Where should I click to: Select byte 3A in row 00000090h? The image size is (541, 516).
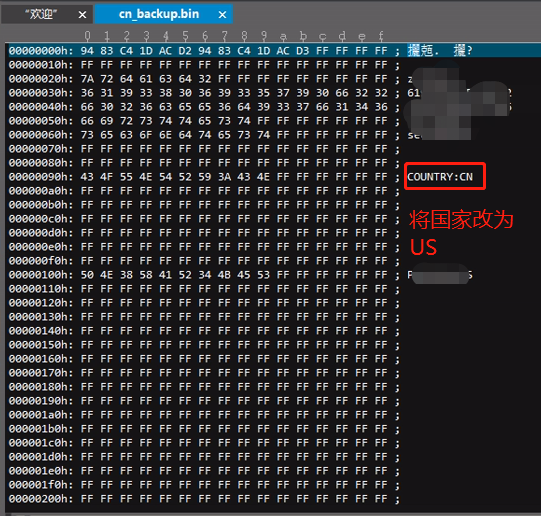click(224, 177)
